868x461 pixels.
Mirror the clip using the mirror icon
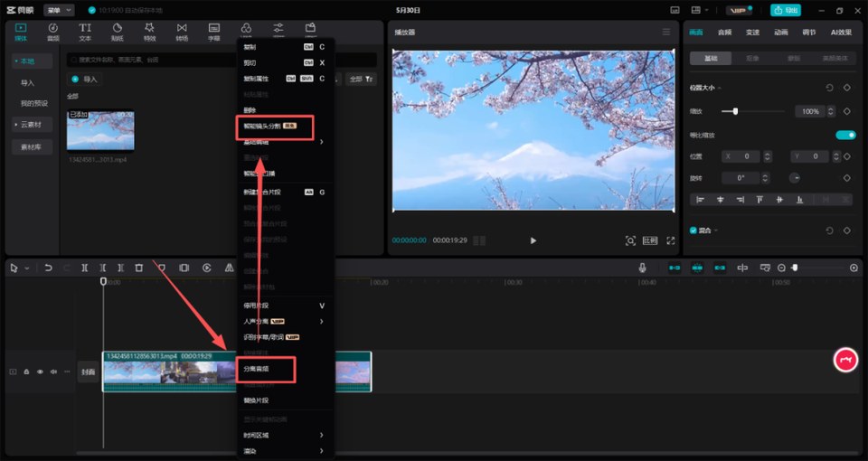pyautogui.click(x=229, y=268)
